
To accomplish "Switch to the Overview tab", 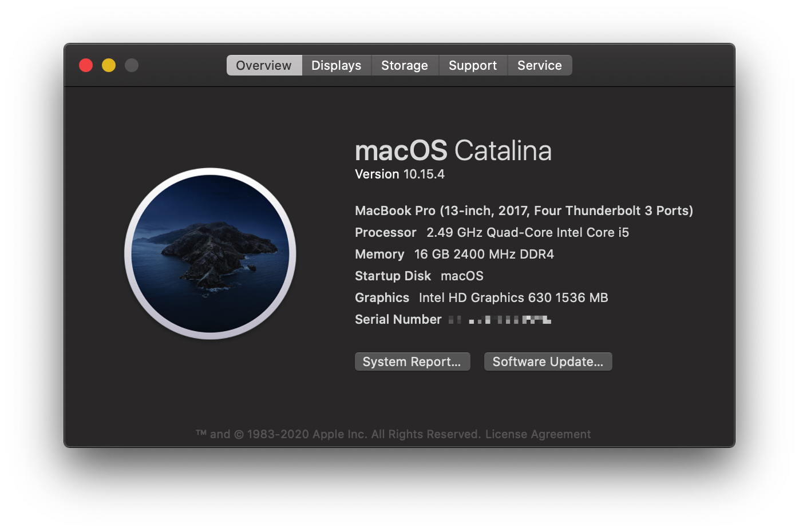I will click(x=264, y=65).
